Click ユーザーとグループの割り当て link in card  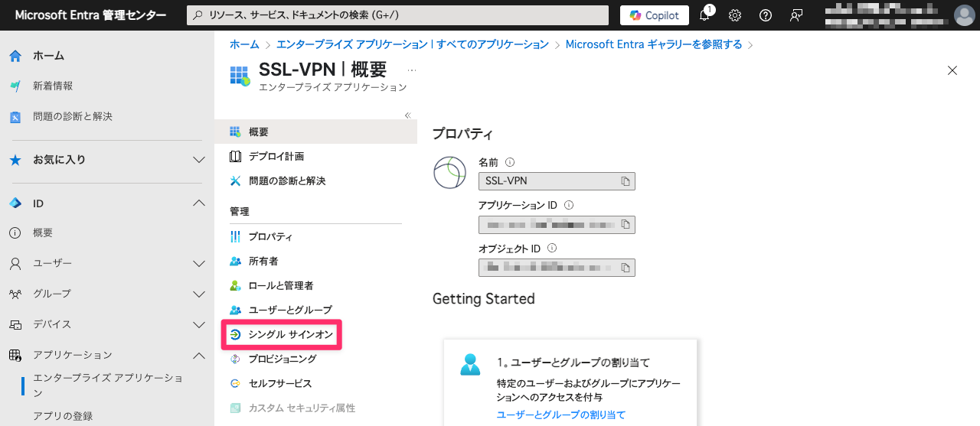tap(561, 415)
